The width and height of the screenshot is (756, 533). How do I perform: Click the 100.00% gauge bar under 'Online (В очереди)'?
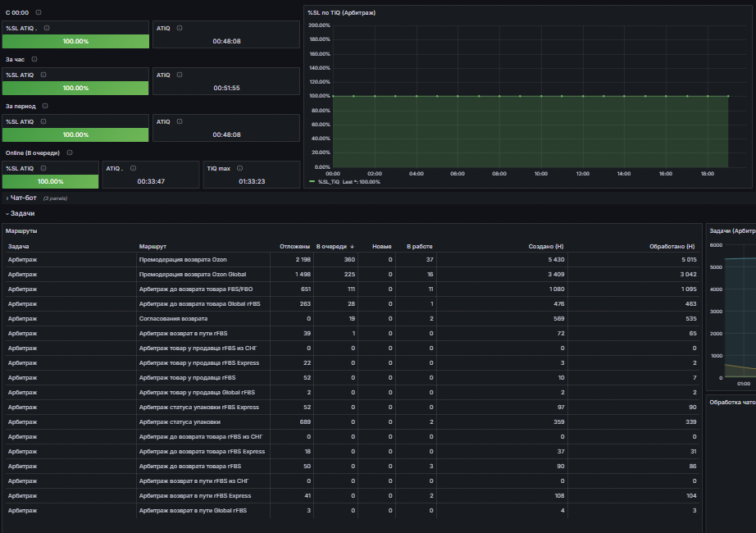click(51, 182)
